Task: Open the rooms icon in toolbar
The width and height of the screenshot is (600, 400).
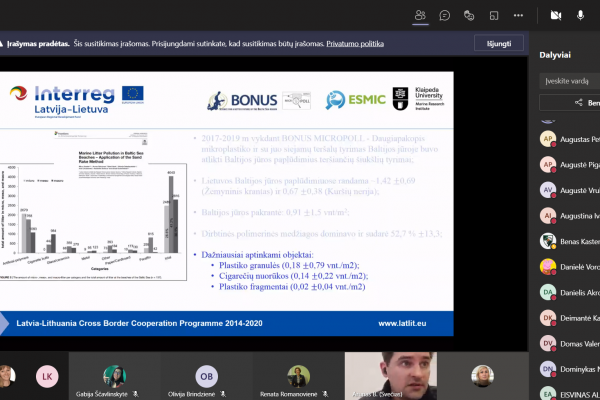Action: point(494,15)
